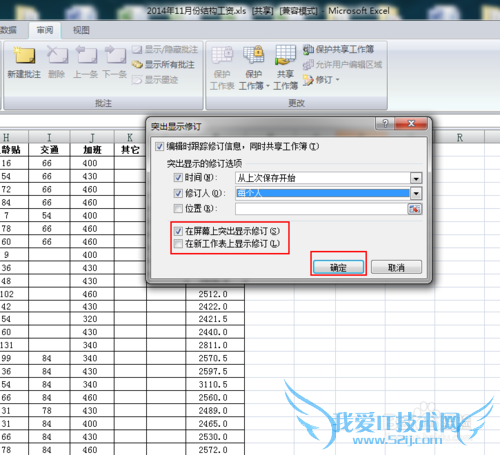Click the 加班 header cell
Screen dimensions: 500x455
pos(92,150)
